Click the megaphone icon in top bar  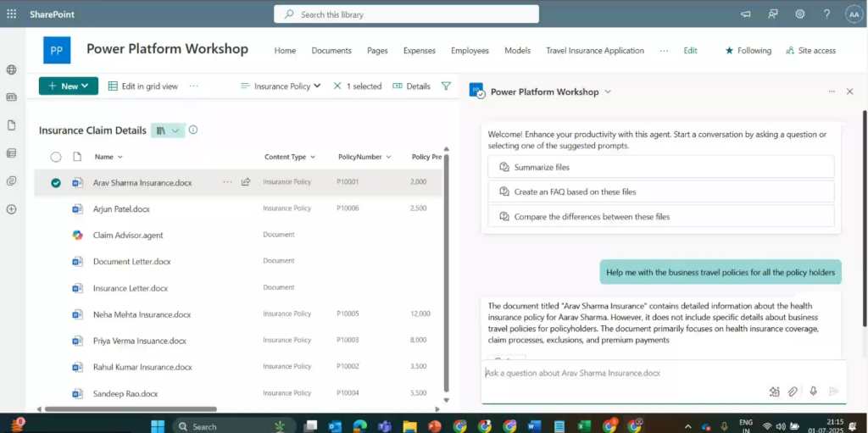pyautogui.click(x=746, y=14)
